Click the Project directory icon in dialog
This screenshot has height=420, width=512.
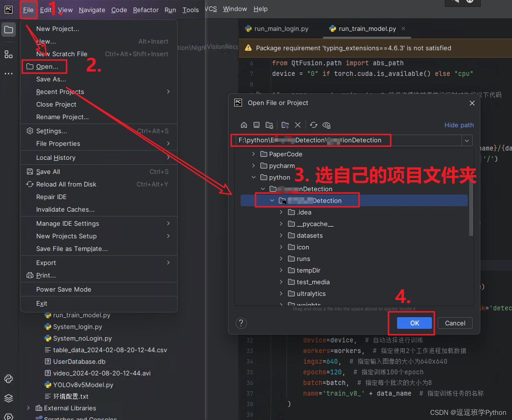coord(269,125)
